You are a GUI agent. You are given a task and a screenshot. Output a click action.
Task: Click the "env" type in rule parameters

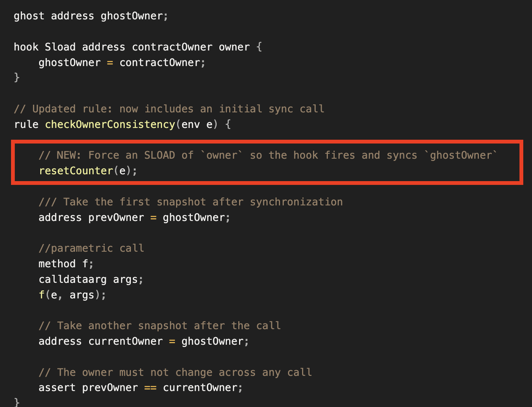(x=190, y=125)
